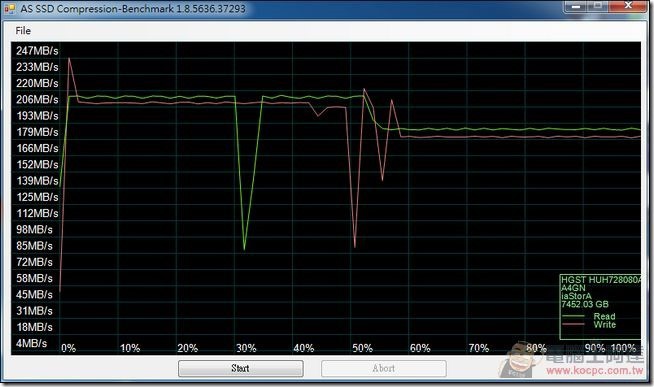This screenshot has width=654, height=387.
Task: Click the 4MB/s axis label
Action: [x=31, y=344]
